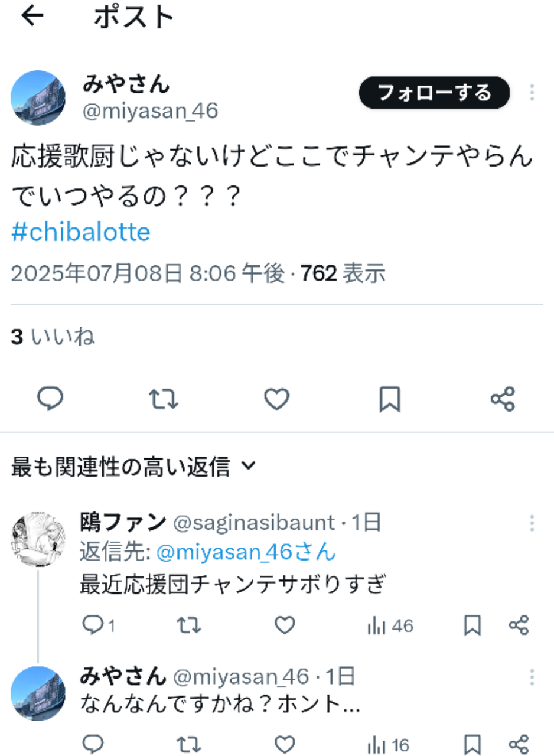Open 鴎ファン's profile avatar
Screen dimensions: 554x756
[x=39, y=539]
